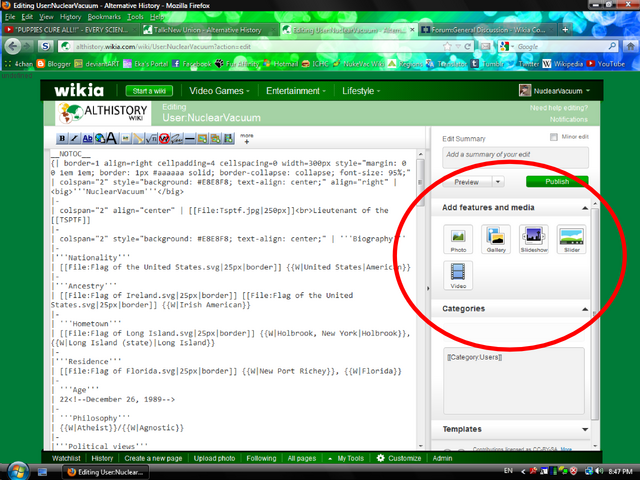Add a Gallery from features panel
This screenshot has height=480, width=640.
coord(496,239)
